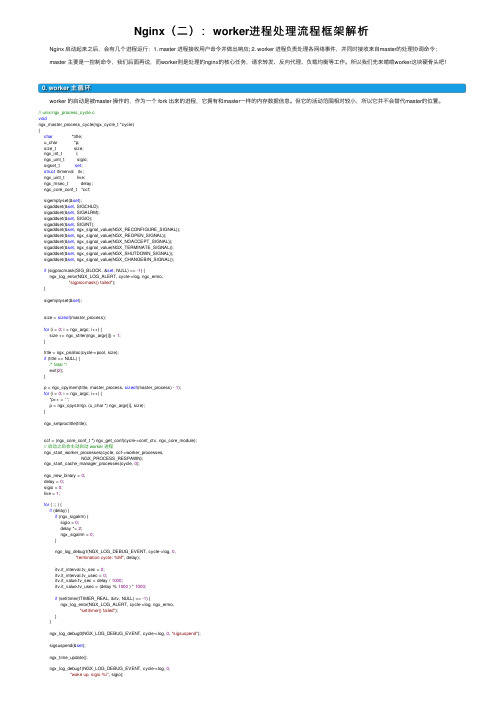504x713 pixels.
Task: Click the line "sigaddset(&set, SIGCHLD);"
Action: [71, 206]
